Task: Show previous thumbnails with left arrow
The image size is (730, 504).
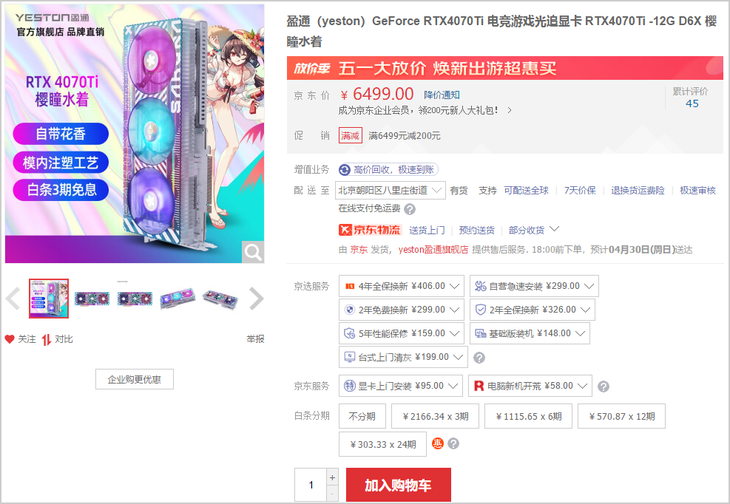Action: pos(13,298)
